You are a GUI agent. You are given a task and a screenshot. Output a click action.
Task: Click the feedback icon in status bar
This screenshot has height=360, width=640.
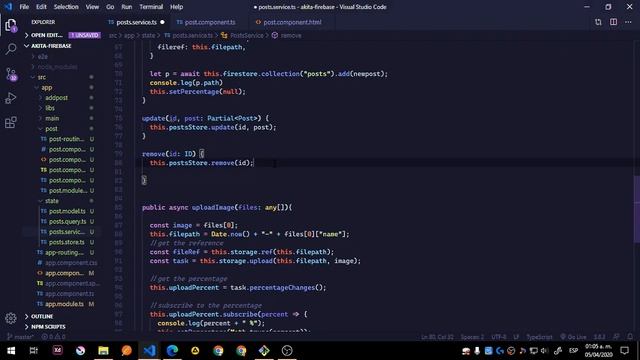(616, 337)
